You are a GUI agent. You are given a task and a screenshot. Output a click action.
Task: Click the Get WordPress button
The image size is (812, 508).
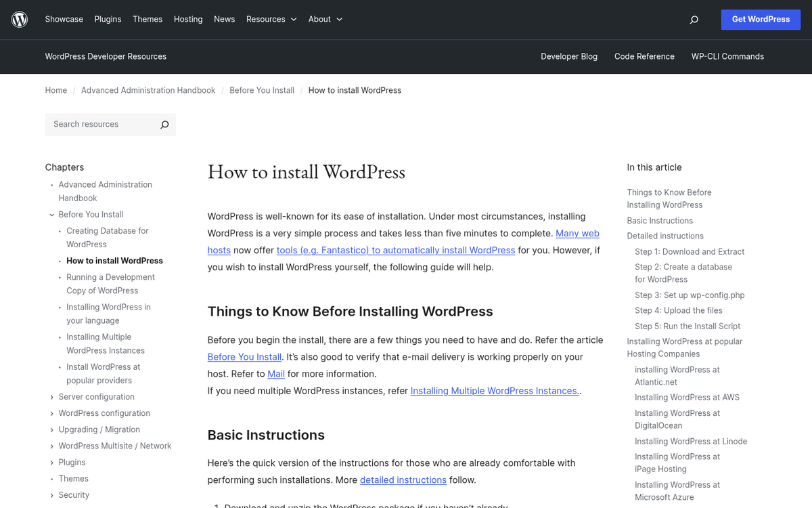[761, 20]
